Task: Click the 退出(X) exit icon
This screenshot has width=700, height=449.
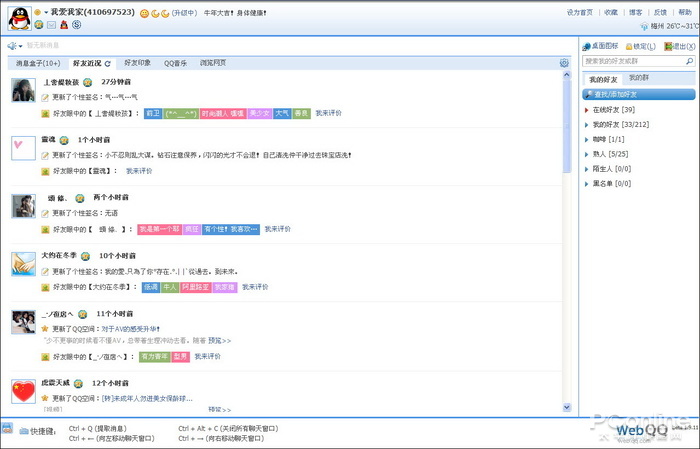Action: pos(668,46)
